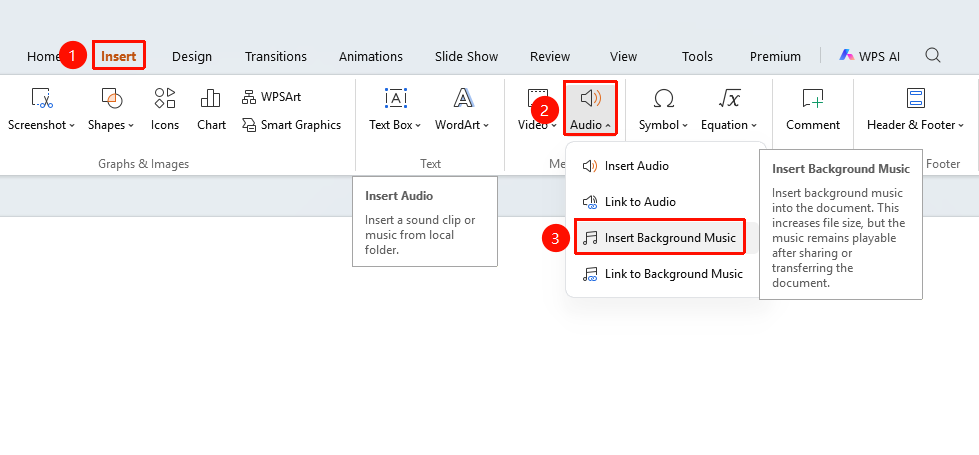Launch WPS AI assistant
The image size is (979, 455).
pos(869,56)
